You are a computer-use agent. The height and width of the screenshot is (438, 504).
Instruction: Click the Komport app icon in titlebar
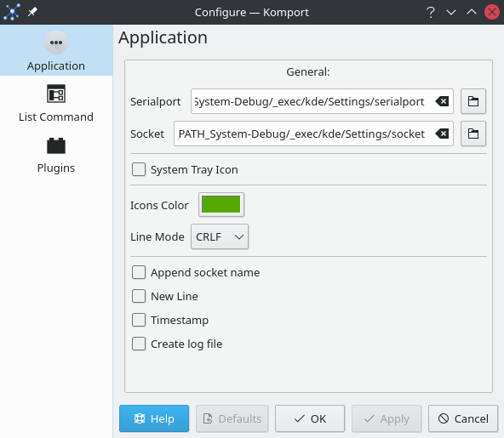tap(12, 12)
